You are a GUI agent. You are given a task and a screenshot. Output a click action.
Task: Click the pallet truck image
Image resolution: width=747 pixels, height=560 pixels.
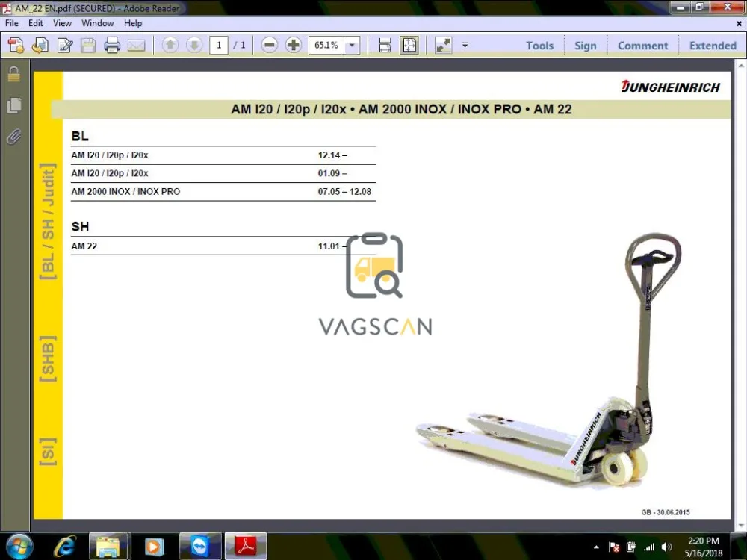[549, 361]
